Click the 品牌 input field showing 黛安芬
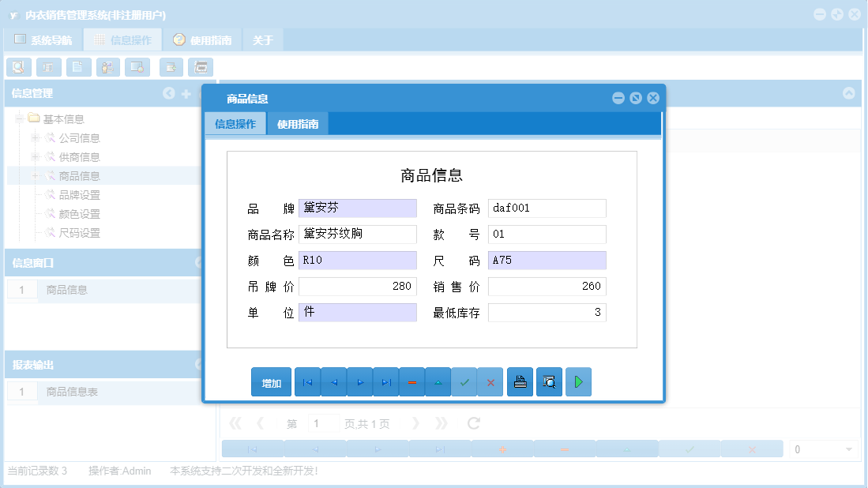 click(x=357, y=208)
